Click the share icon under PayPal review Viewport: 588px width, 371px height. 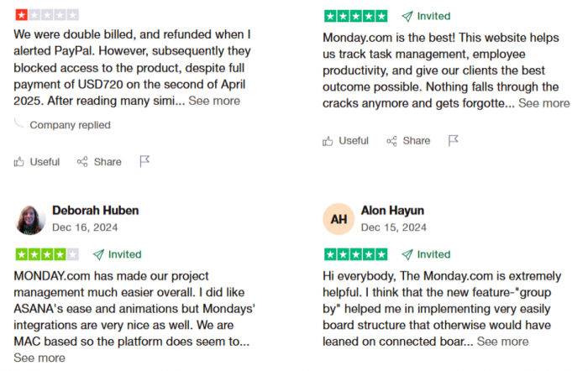pos(82,161)
